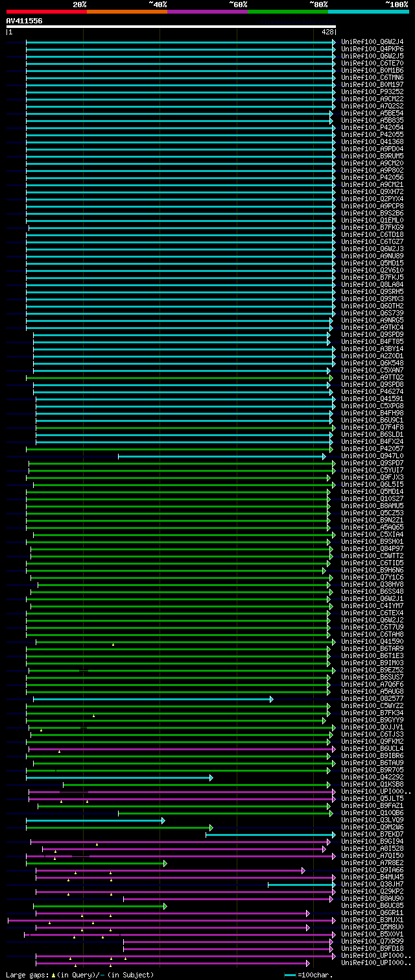Click the white query sequence bar
The width and height of the screenshot is (415, 980).
coord(171,27)
